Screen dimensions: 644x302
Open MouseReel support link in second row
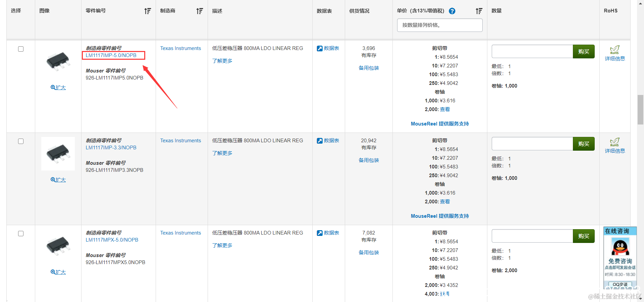440,216
